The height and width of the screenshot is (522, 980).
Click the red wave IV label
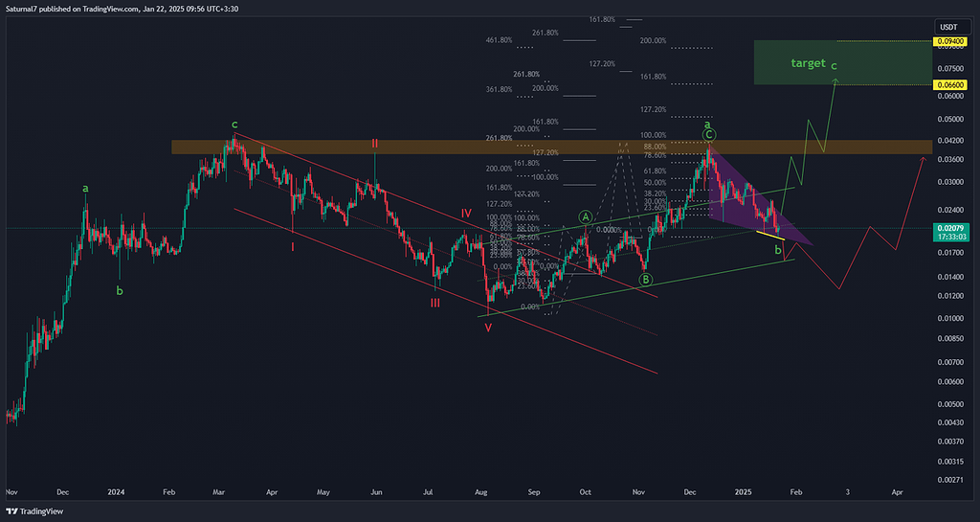465,213
